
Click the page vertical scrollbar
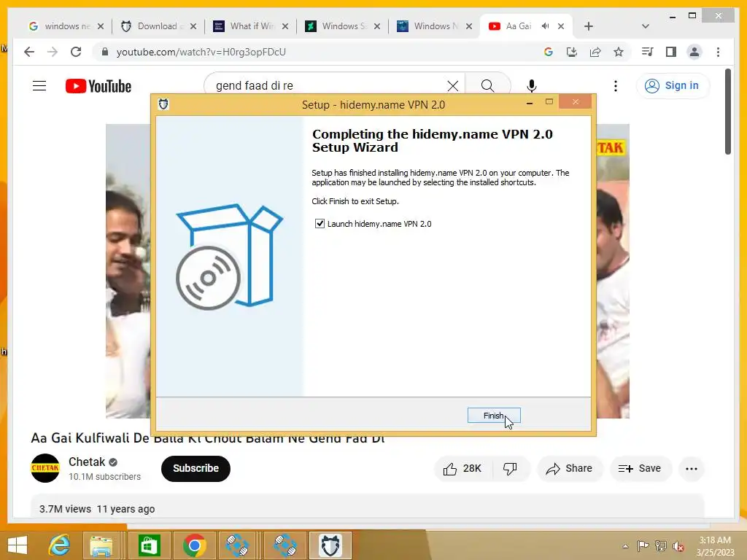[728, 112]
